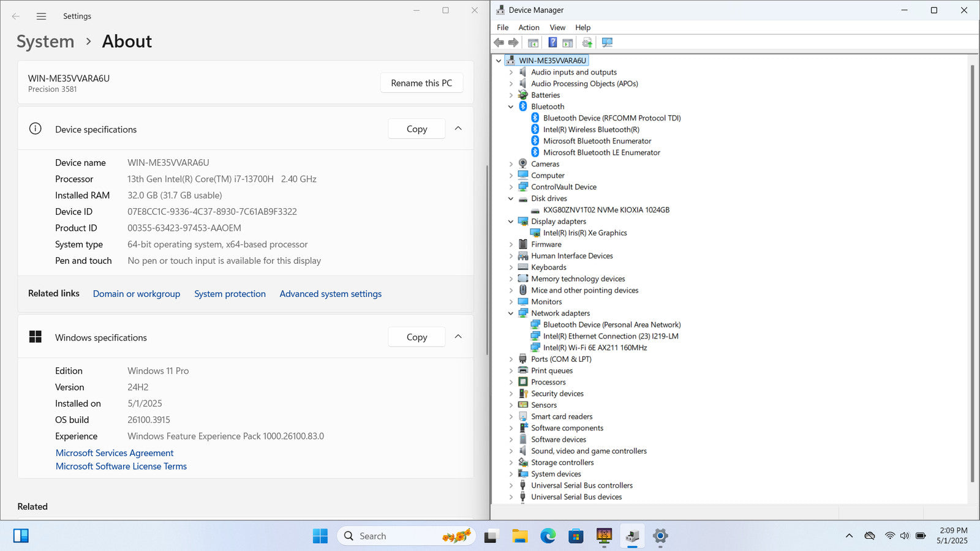Collapse WIN-ME35VVARA6U root node
The height and width of the screenshot is (551, 980).
tap(499, 61)
